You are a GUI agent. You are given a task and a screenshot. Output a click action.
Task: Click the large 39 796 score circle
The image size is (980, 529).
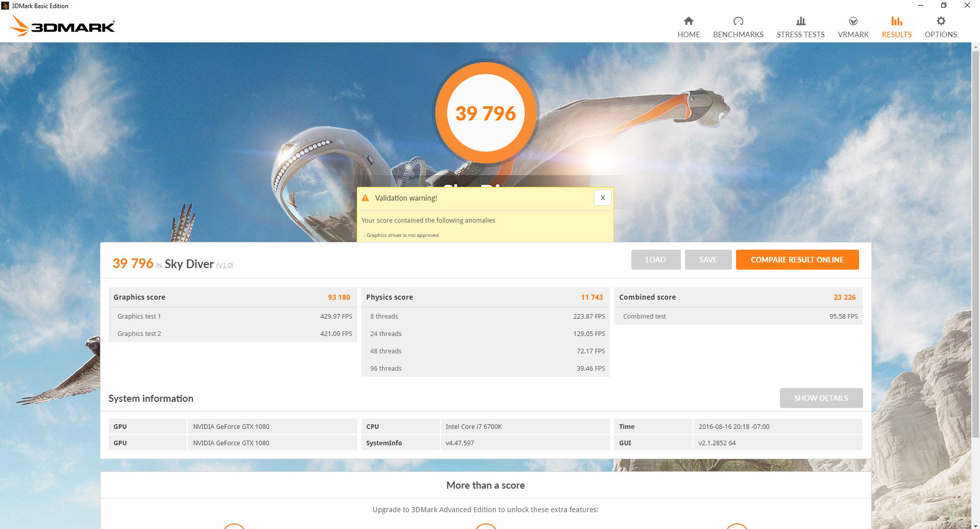pos(486,113)
